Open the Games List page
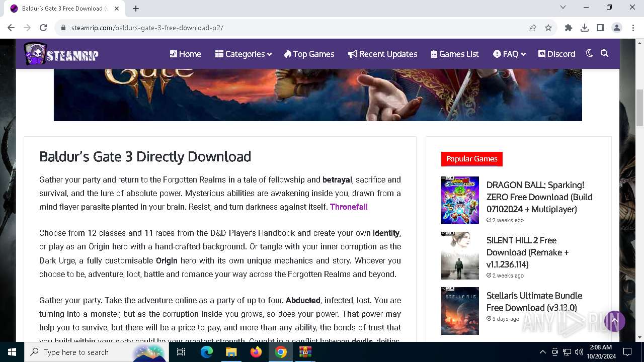The width and height of the screenshot is (644, 362). coord(455,54)
